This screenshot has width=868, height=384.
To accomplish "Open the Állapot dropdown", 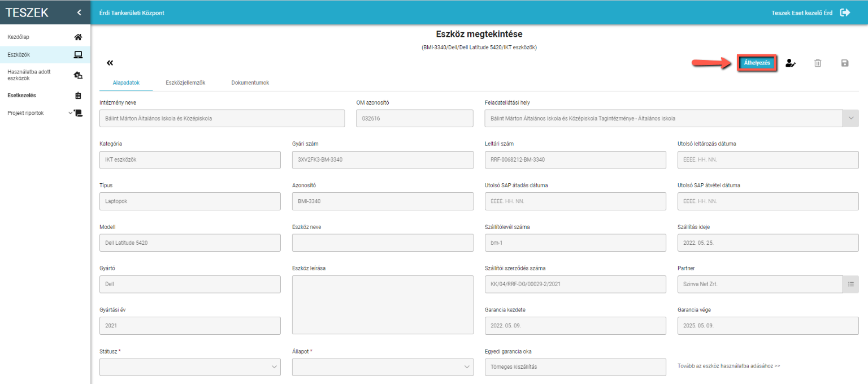I will tap(383, 367).
